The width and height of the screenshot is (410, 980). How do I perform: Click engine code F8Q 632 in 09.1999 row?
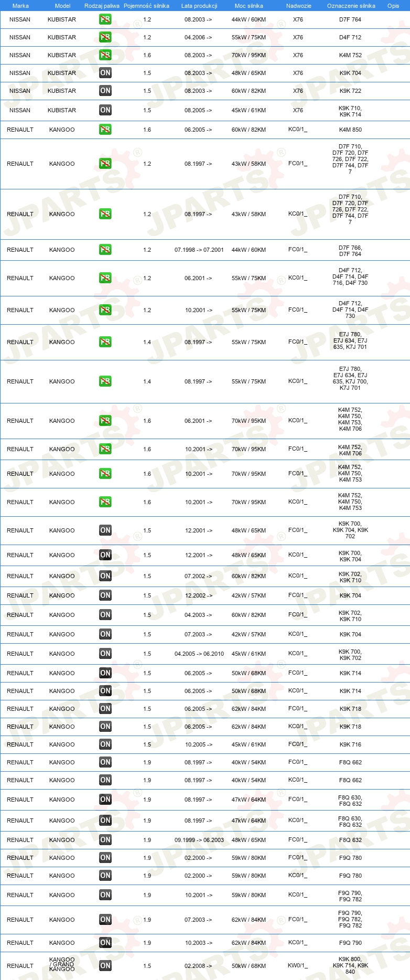[x=350, y=840]
